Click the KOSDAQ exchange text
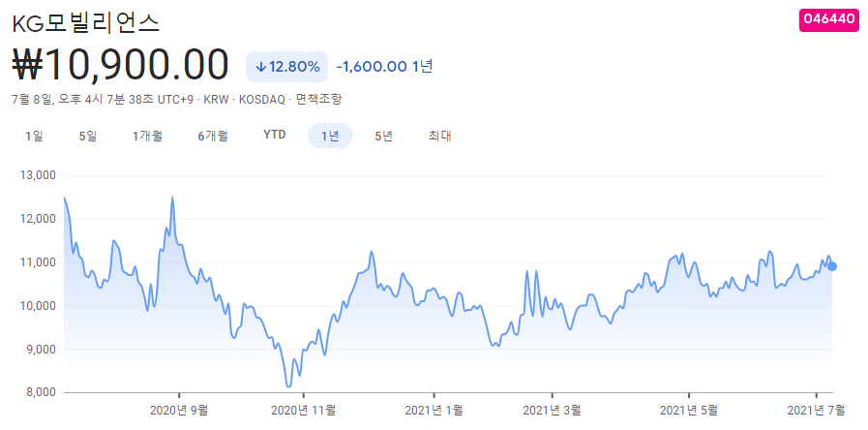 tap(261, 100)
